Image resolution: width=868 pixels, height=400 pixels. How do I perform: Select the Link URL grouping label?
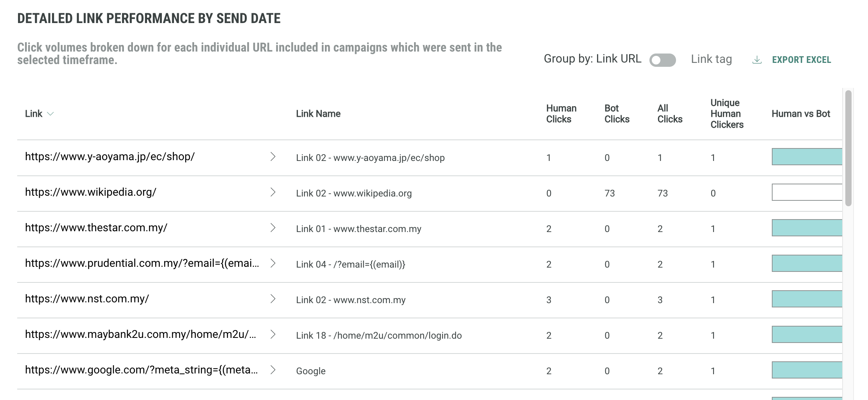(619, 59)
